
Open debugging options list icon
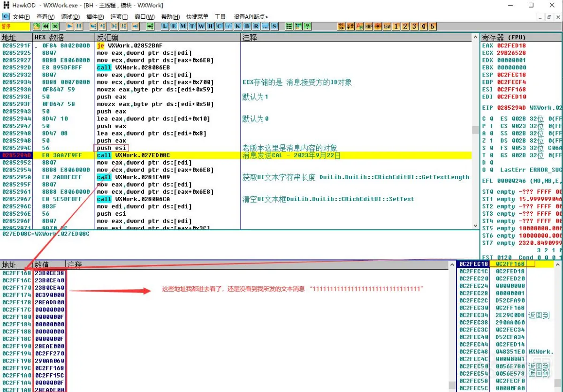point(289,26)
